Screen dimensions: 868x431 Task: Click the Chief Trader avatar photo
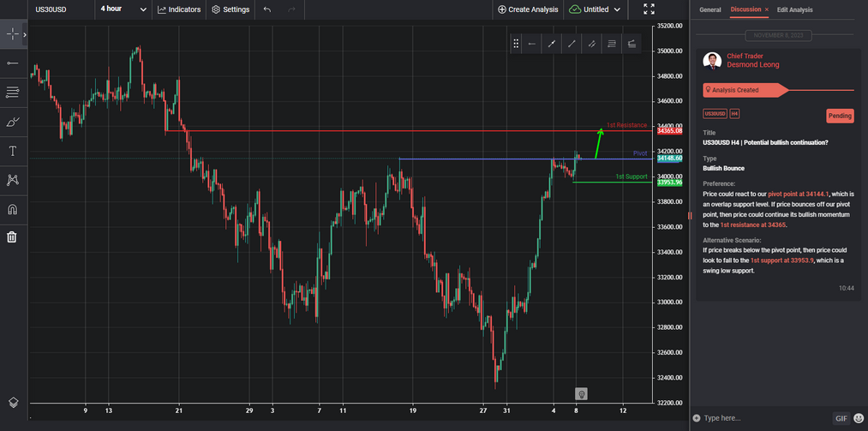coord(711,61)
